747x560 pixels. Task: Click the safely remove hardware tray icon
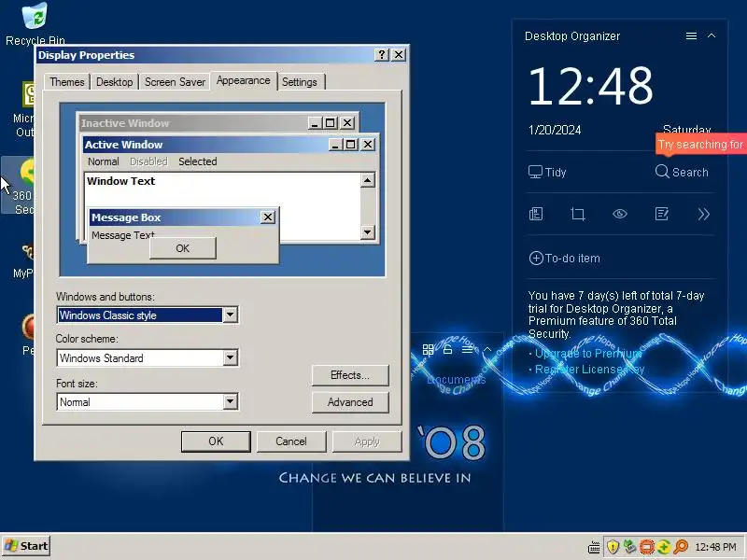pyautogui.click(x=629, y=547)
